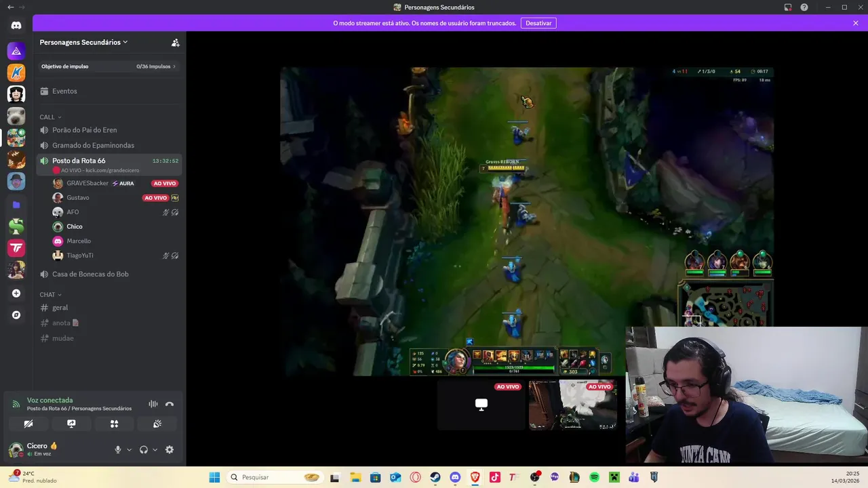Viewport: 868px width, 488px height.
Task: Join Porão do Pai do Eren voice channel
Action: [x=108, y=130]
